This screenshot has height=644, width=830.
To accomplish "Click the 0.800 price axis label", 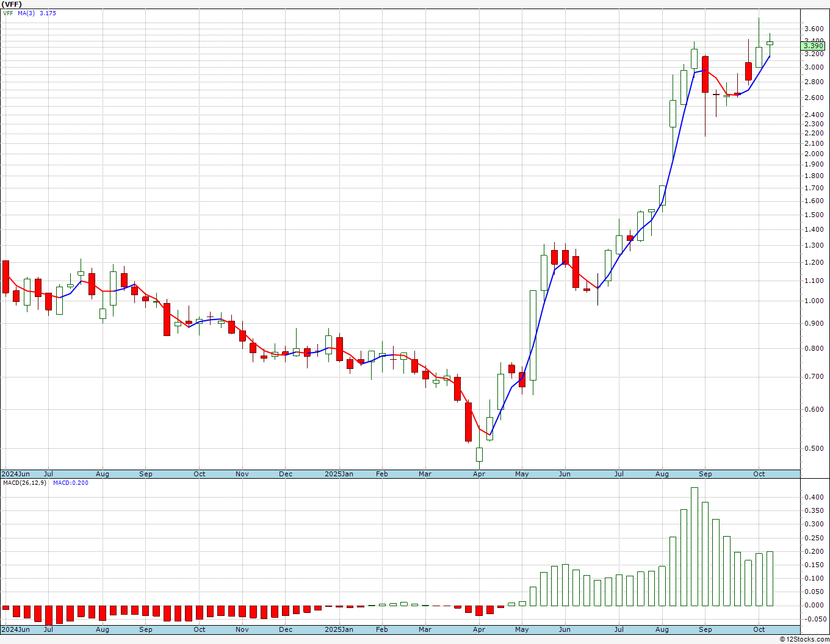I will click(814, 349).
